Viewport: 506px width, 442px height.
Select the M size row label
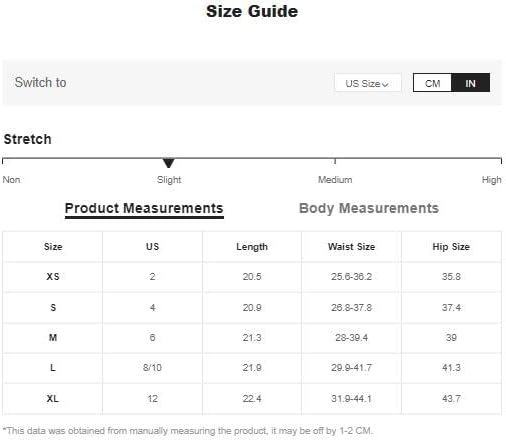coord(53,338)
